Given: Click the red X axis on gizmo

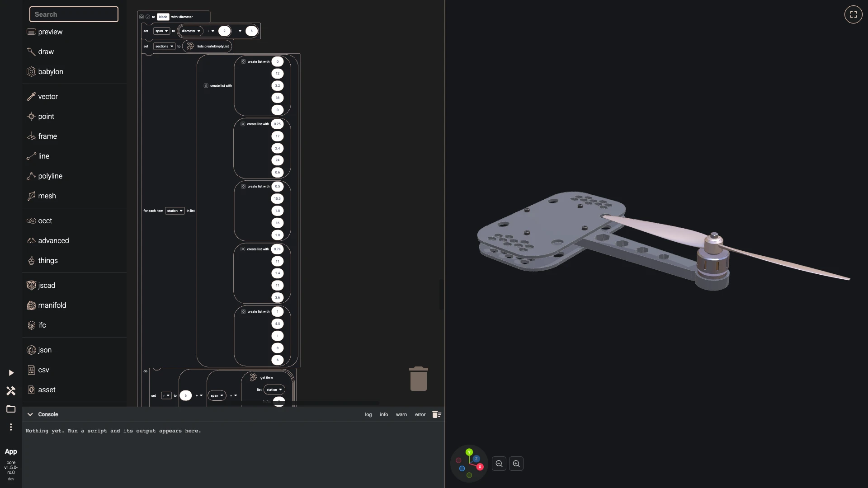Looking at the screenshot, I should [480, 467].
